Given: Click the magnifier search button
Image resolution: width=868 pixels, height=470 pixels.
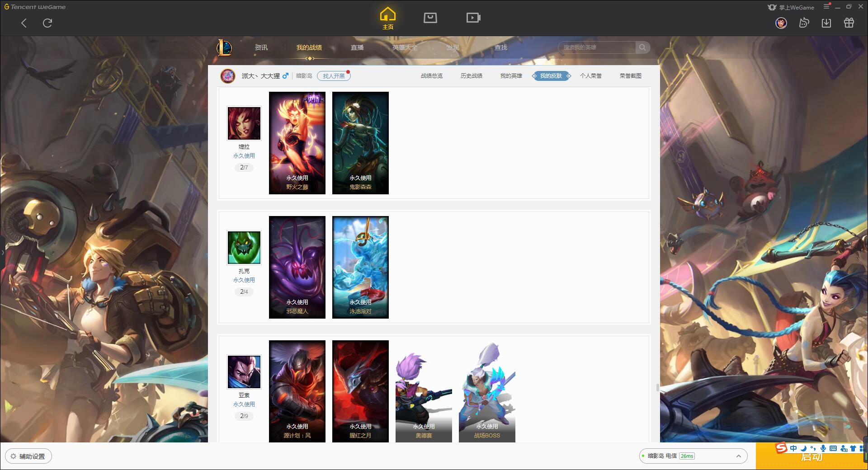Looking at the screenshot, I should coord(642,47).
